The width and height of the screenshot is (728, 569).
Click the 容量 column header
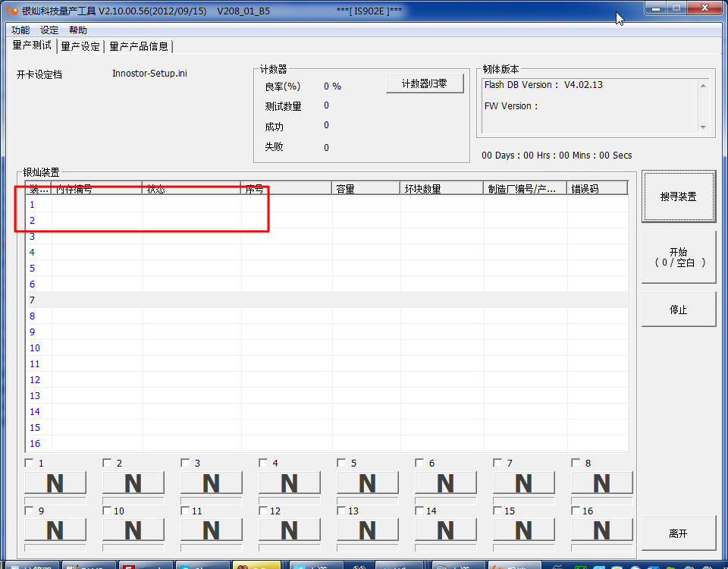pyautogui.click(x=366, y=189)
